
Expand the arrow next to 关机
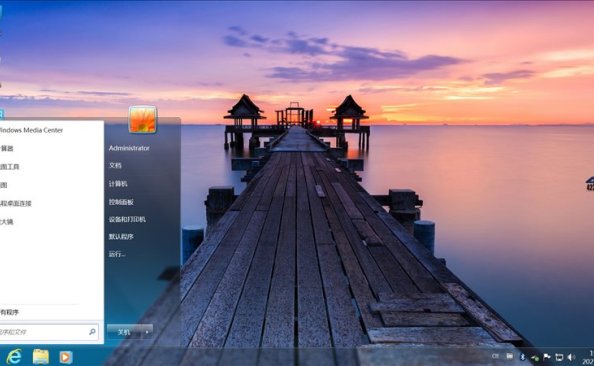tap(147, 332)
